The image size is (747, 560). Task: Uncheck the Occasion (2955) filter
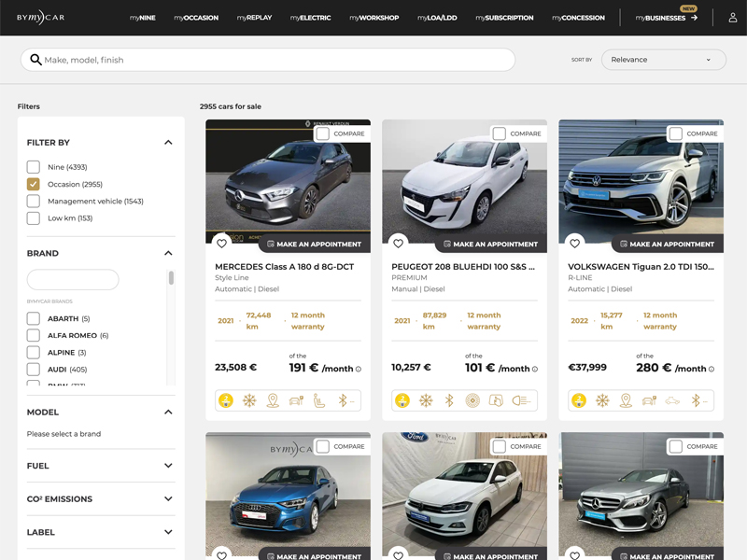[34, 184]
